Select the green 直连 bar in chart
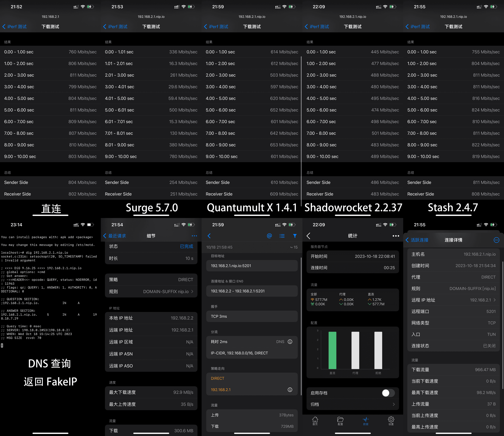 pos(332,350)
